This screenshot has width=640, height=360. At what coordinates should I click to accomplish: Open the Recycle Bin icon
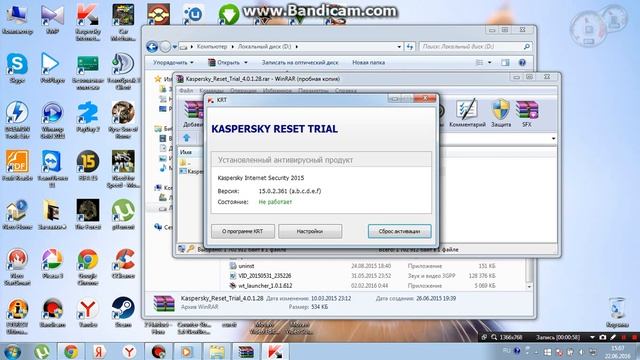[617, 312]
